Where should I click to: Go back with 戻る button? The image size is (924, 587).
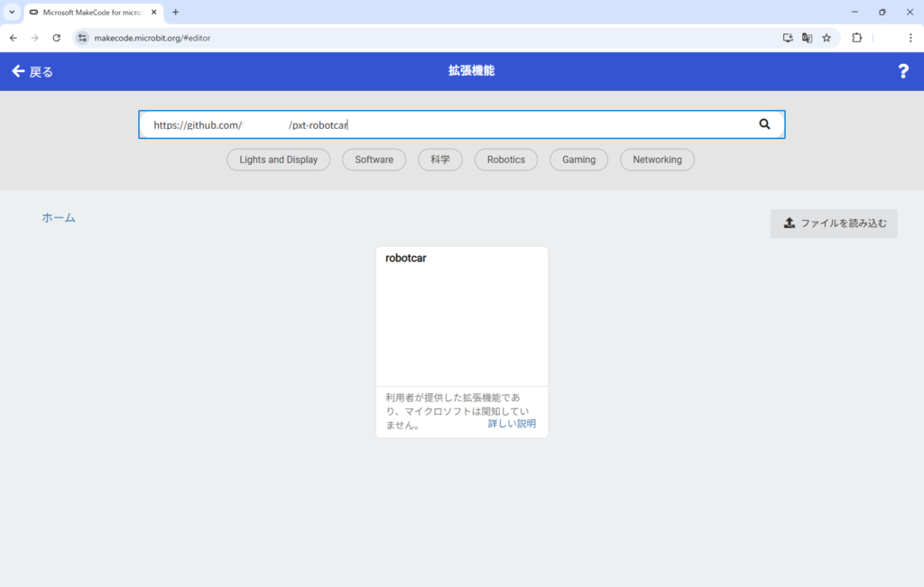(x=32, y=71)
